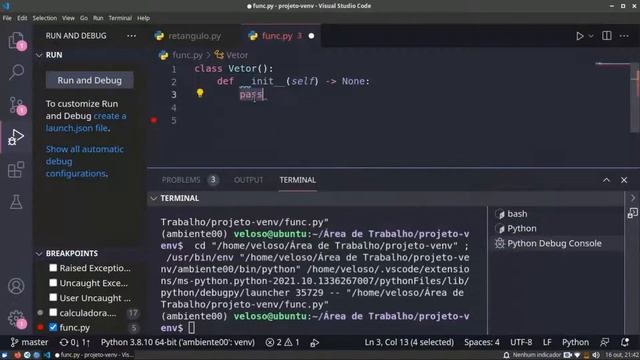
Task: Enable the calculadora breakpoint checkbox
Action: (x=53, y=312)
